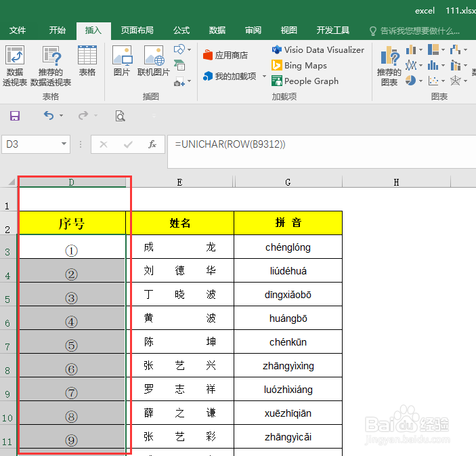This screenshot has width=476, height=456.
Task: Insert a scatter or bubble chart
Action: point(433,81)
